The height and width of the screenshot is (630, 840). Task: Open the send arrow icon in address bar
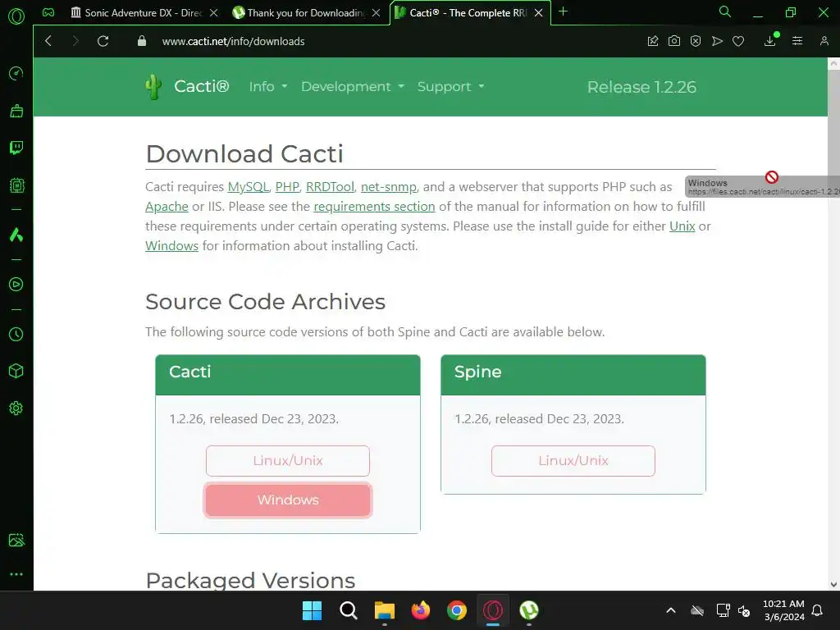click(717, 41)
